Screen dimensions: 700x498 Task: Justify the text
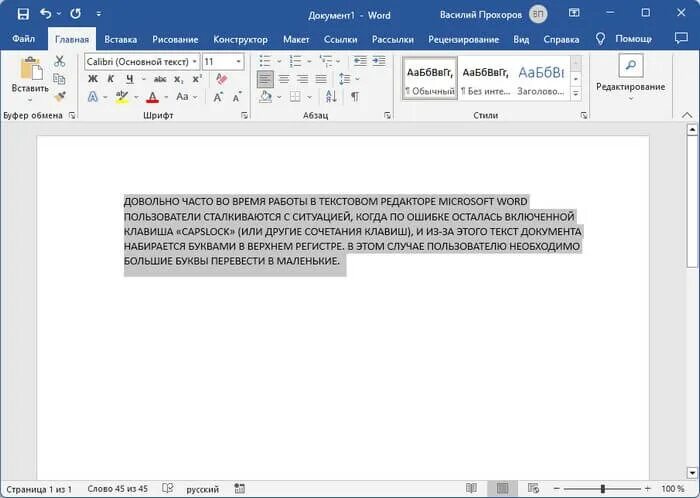click(x=321, y=79)
